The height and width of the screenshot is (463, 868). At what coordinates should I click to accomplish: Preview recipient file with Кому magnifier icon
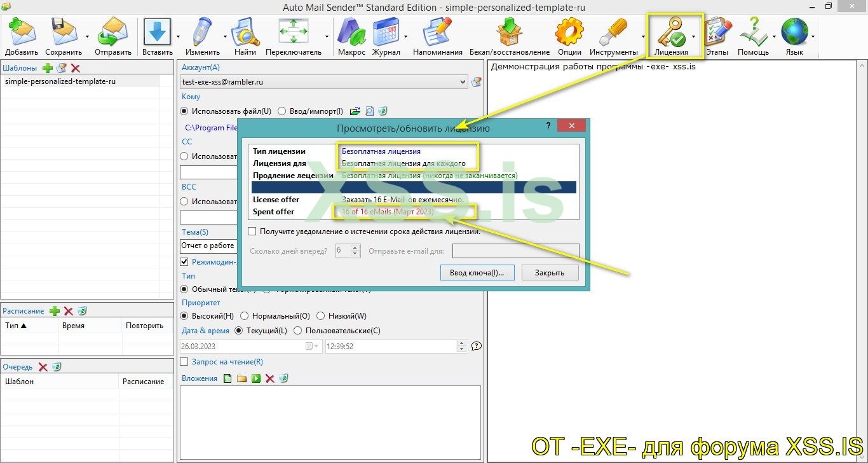(369, 111)
